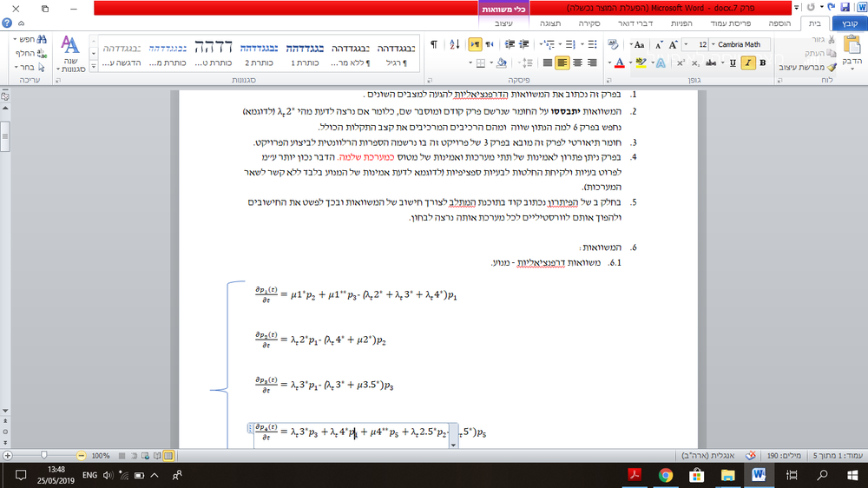
Task: Click the language indicator אנגלית (ארה"ב)
Action: 708,455
